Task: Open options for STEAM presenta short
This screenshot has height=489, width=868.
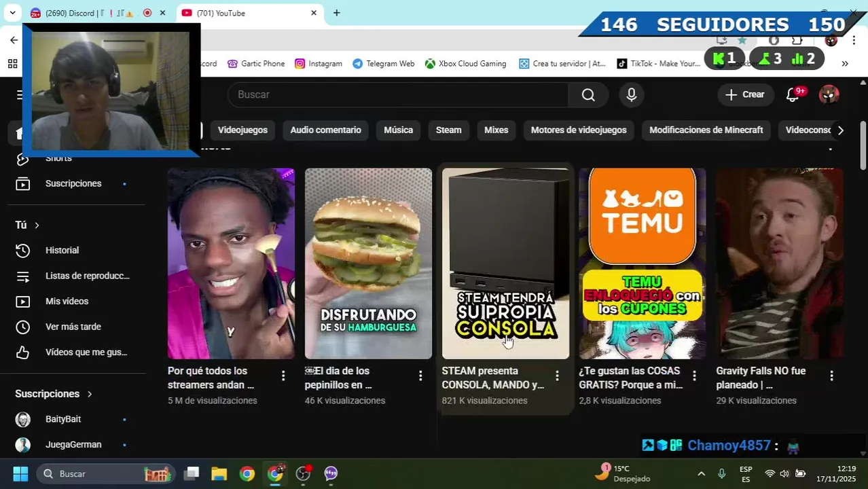Action: click(x=557, y=376)
